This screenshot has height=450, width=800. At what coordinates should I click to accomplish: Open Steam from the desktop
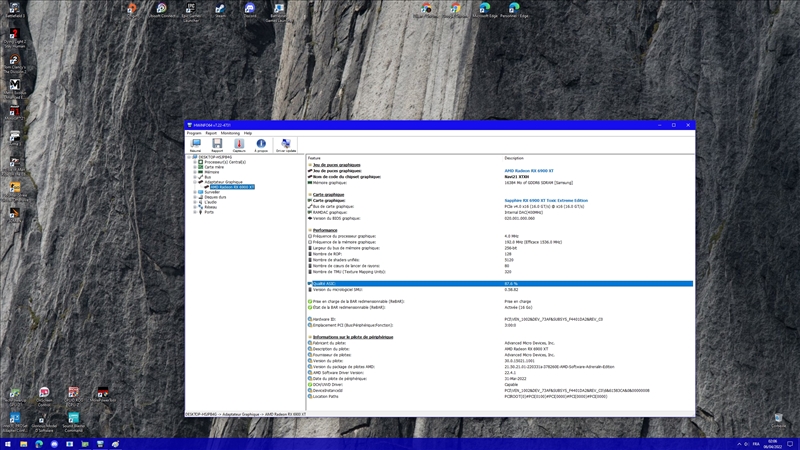pos(220,10)
